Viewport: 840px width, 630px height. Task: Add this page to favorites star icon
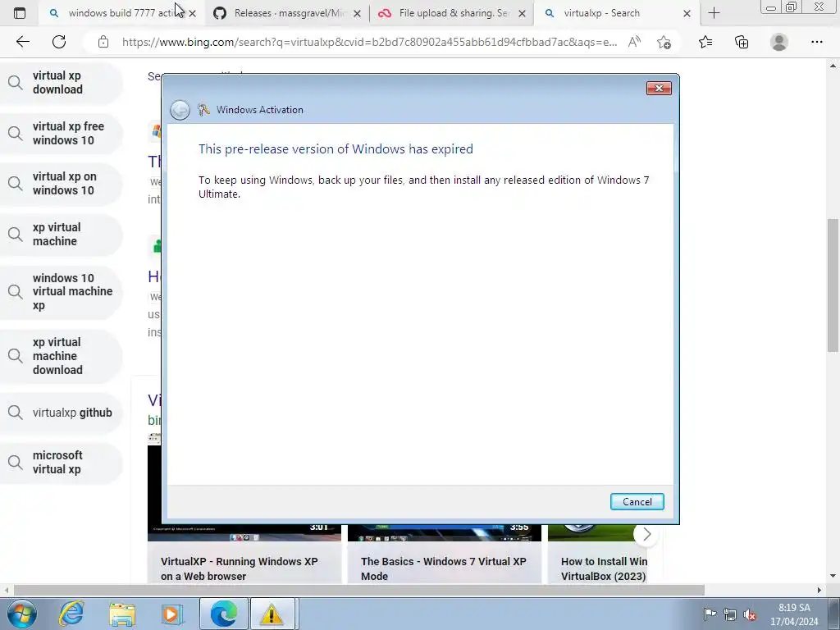664,42
